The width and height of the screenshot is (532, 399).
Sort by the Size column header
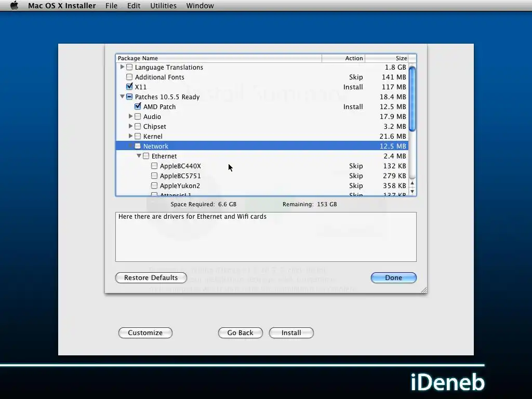pos(387,58)
